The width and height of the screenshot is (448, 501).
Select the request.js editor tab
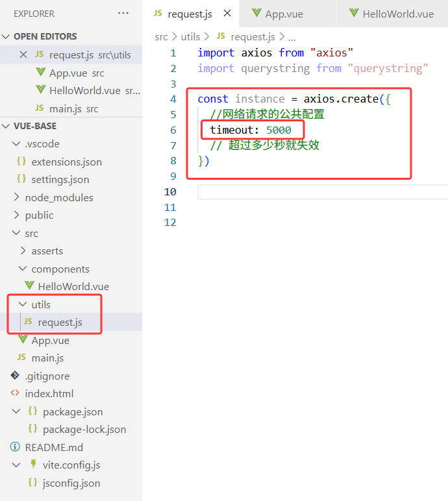coord(190,14)
